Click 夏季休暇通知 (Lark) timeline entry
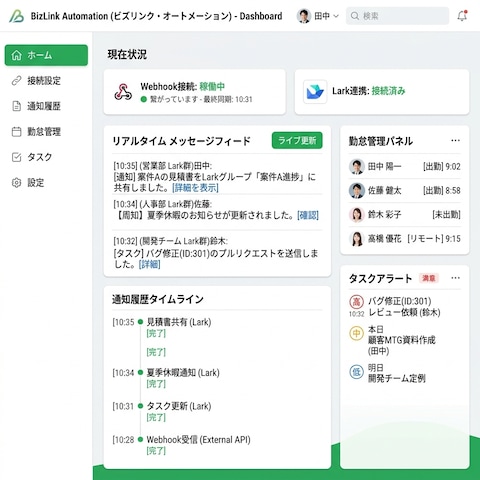Viewport: 480px width, 480px height. click(x=183, y=373)
